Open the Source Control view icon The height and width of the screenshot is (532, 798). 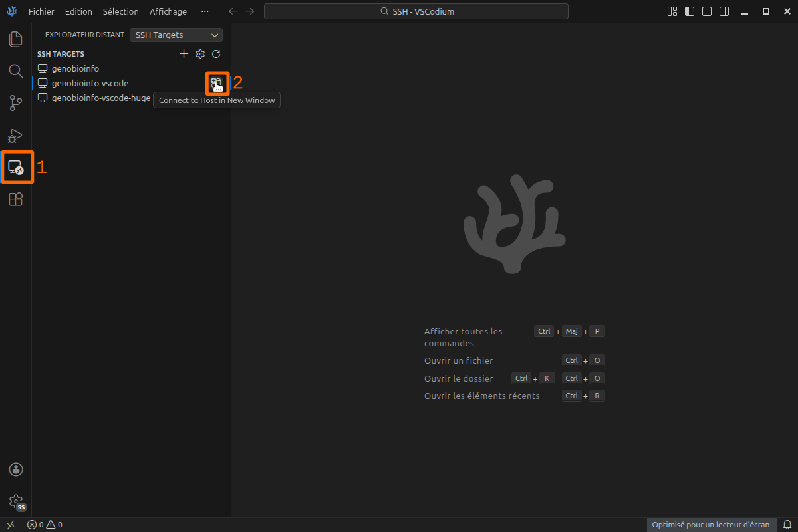(x=15, y=103)
